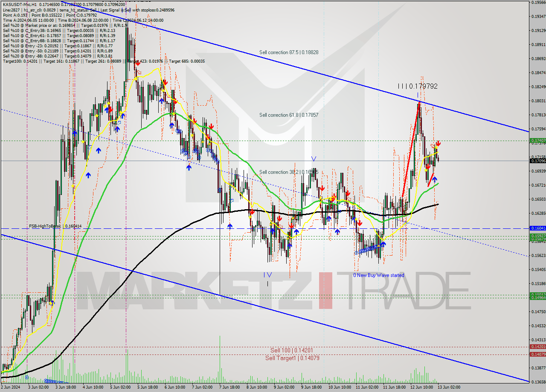This screenshot has height=392, width=546.
Task: Click the 'I V' wave label near 9 Jun
Action: tap(267, 275)
